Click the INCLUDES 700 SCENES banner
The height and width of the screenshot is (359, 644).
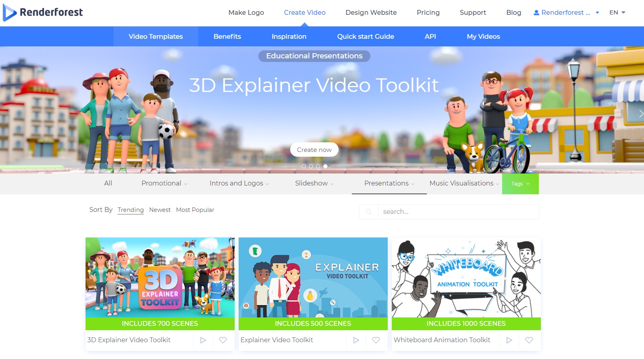click(160, 324)
